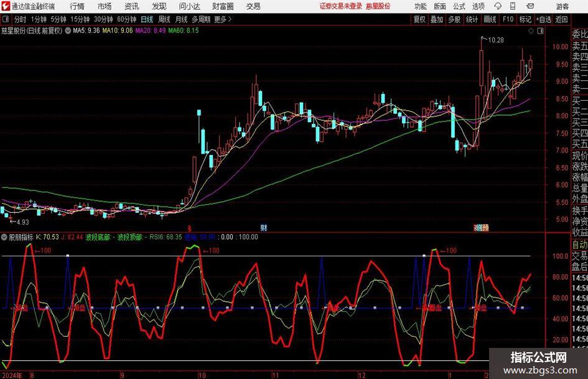Viewport: 588px width, 379px height.
Task: Open the 资讯 menu
Action: [x=132, y=6]
